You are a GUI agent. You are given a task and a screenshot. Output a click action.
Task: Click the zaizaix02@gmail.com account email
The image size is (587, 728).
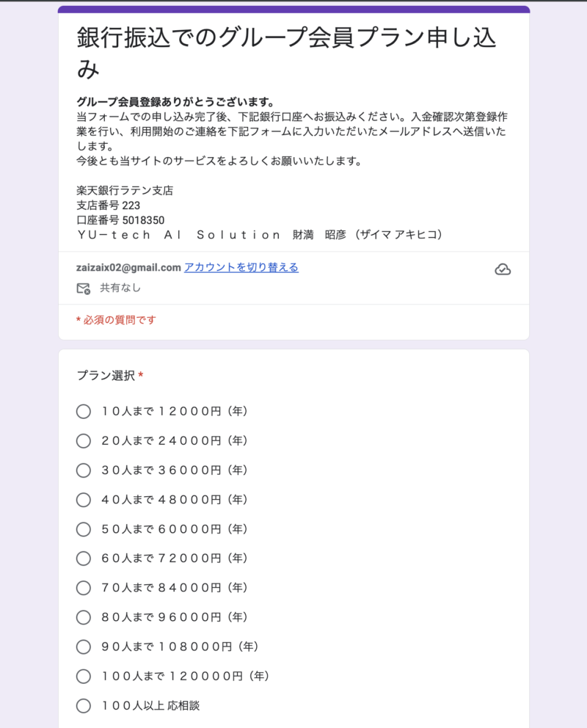coord(128,267)
